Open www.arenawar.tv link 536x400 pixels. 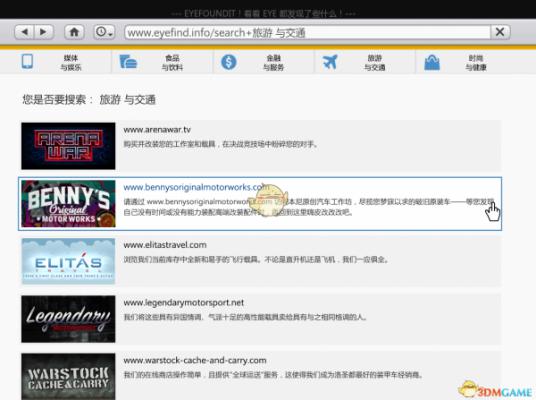pos(157,130)
